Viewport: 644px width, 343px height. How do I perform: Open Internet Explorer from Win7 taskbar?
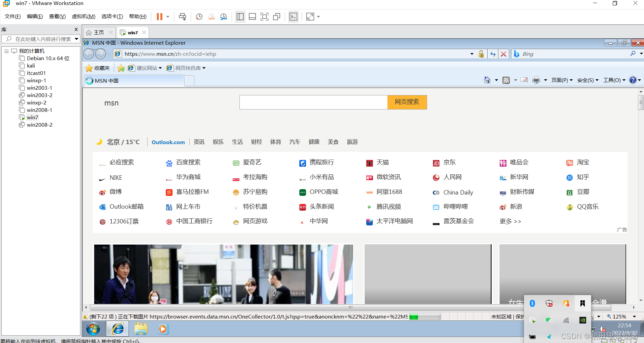(118, 329)
